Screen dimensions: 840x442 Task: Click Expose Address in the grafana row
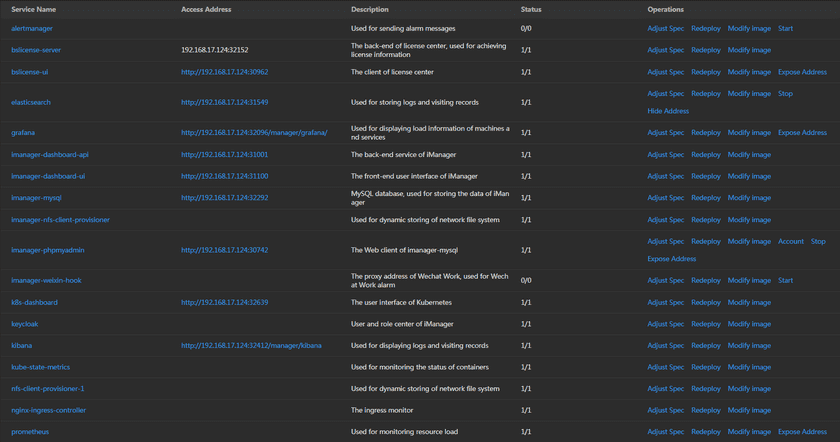pos(802,132)
